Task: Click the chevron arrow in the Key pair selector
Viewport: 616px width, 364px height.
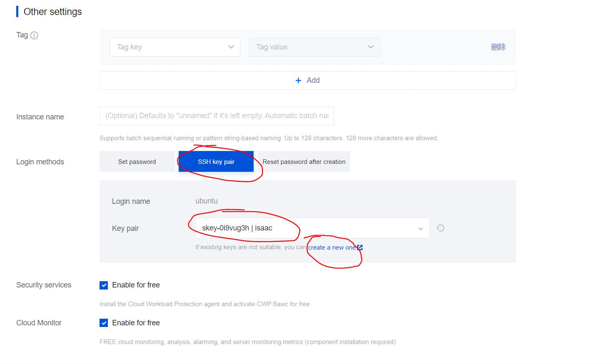Action: point(420,228)
